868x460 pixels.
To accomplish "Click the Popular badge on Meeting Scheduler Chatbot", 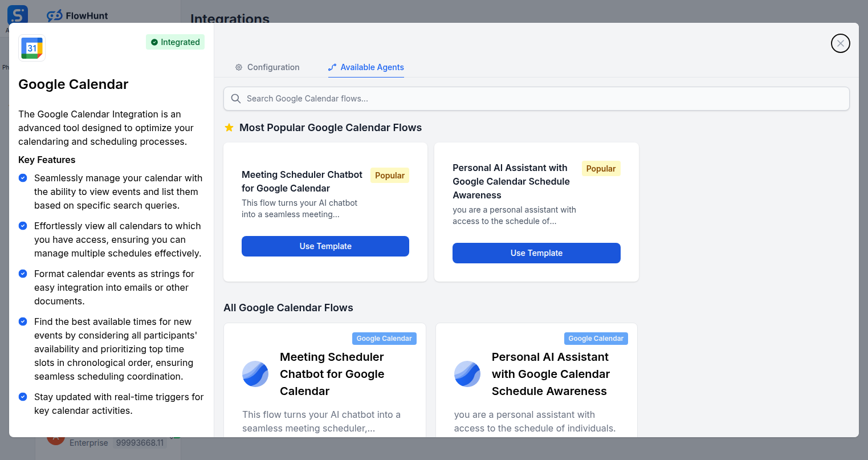I will point(389,175).
